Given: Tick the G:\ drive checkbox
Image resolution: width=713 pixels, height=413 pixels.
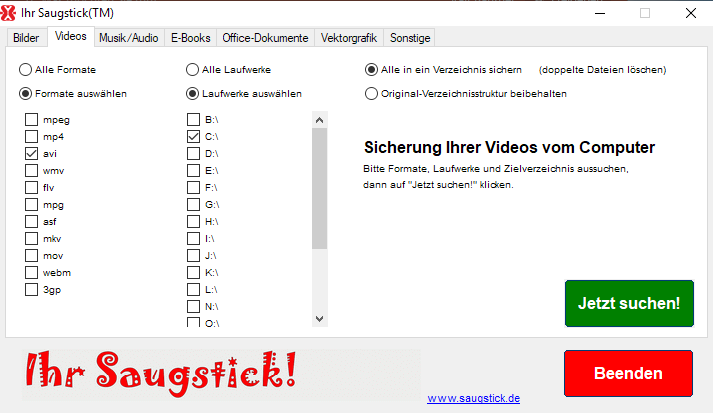Looking at the screenshot, I should point(194,205).
